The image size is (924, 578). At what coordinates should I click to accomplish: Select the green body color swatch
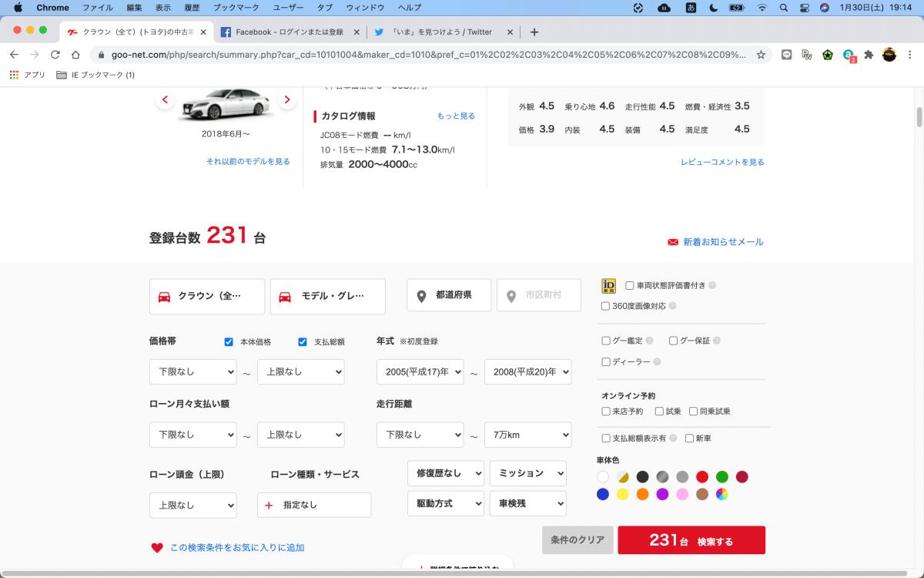click(x=722, y=477)
